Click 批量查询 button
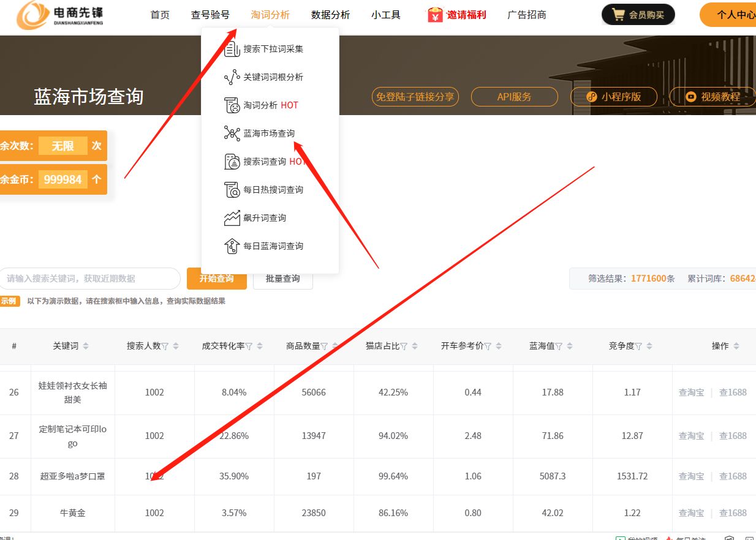The image size is (756, 540). 283,279
